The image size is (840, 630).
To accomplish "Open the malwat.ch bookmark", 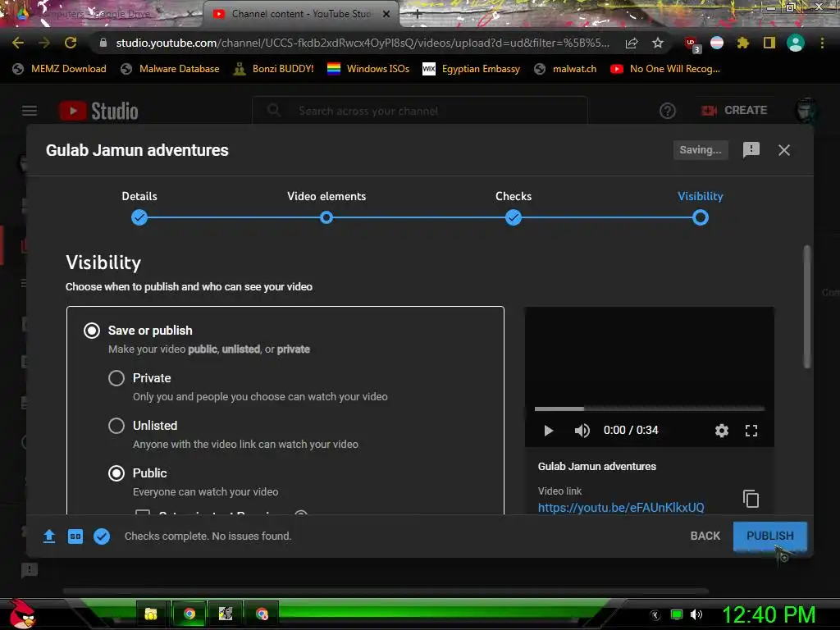I will click(565, 69).
